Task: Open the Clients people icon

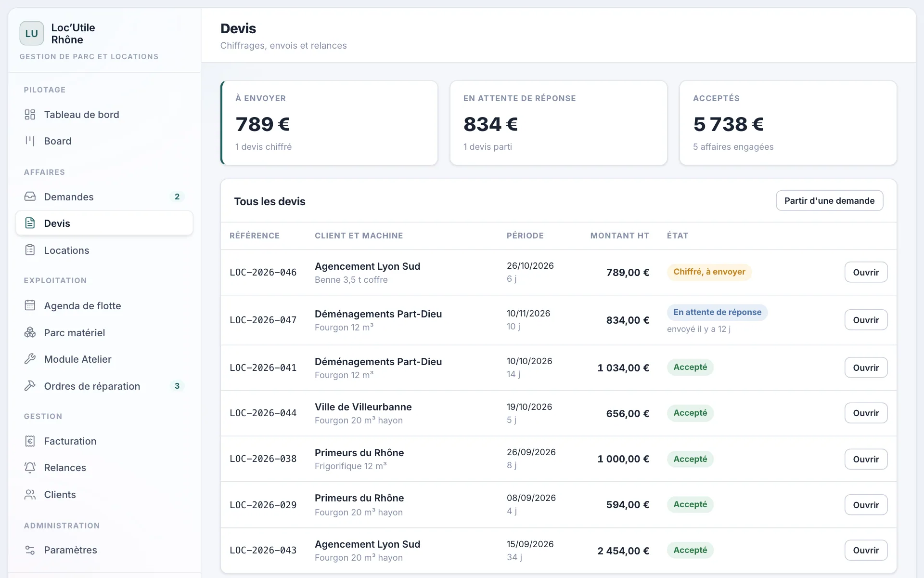Action: (x=30, y=494)
